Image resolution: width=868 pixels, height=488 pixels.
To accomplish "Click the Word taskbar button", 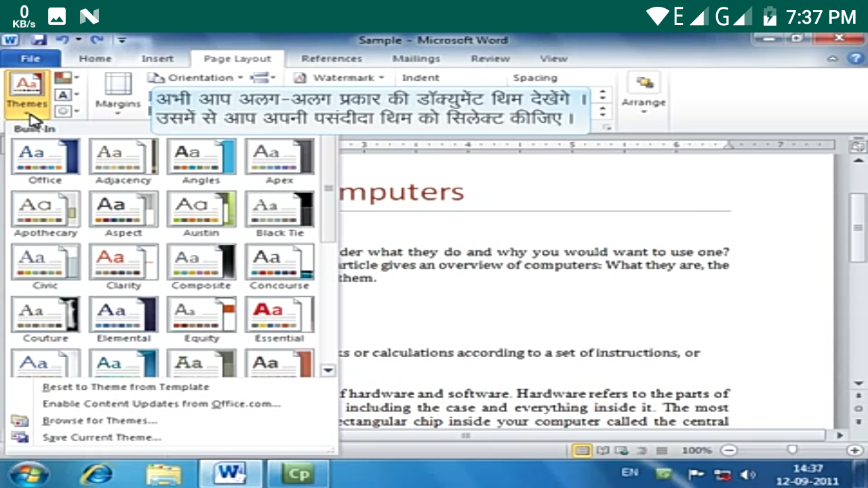I will (x=230, y=473).
